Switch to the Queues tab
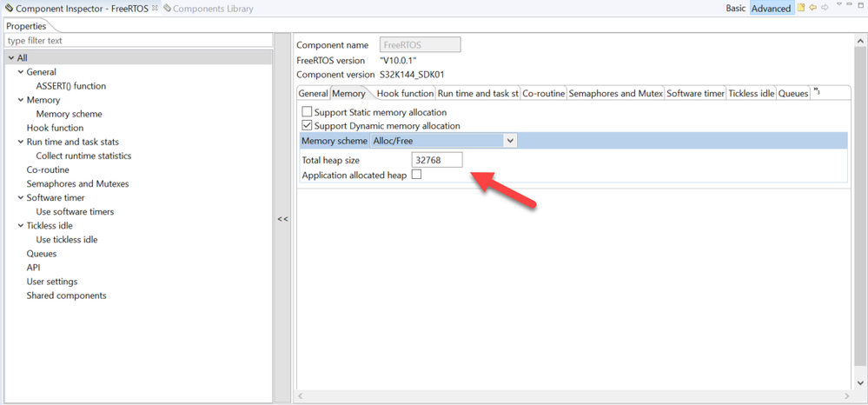The height and width of the screenshot is (405, 868). click(793, 94)
